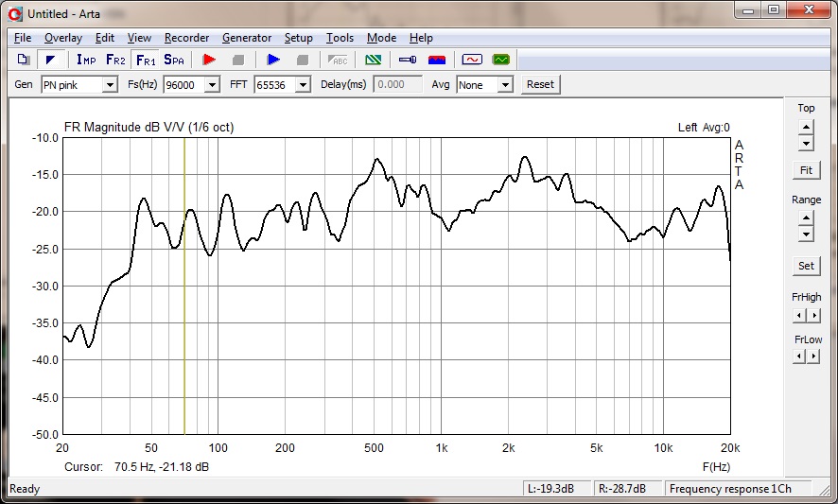
Task: Click the red and blue level meter icon
Action: point(437,60)
